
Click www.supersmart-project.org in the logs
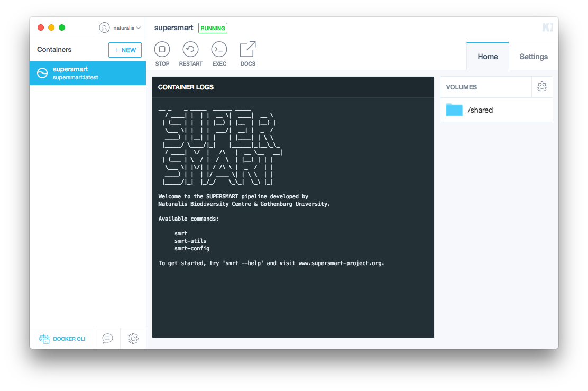341,263
